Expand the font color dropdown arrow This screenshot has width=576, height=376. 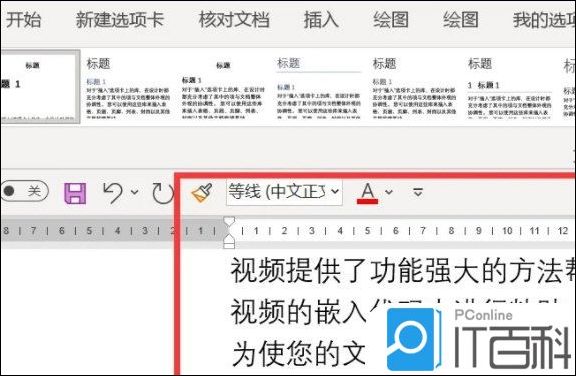tap(389, 192)
